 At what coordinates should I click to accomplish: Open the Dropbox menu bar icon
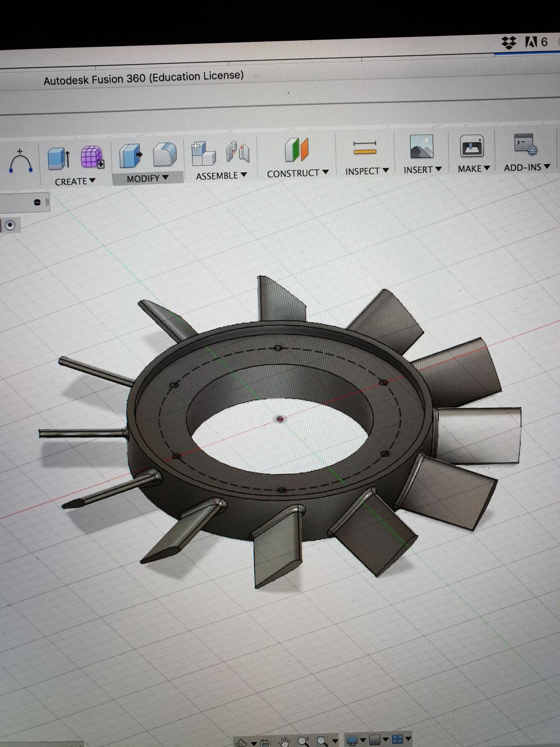pos(509,43)
